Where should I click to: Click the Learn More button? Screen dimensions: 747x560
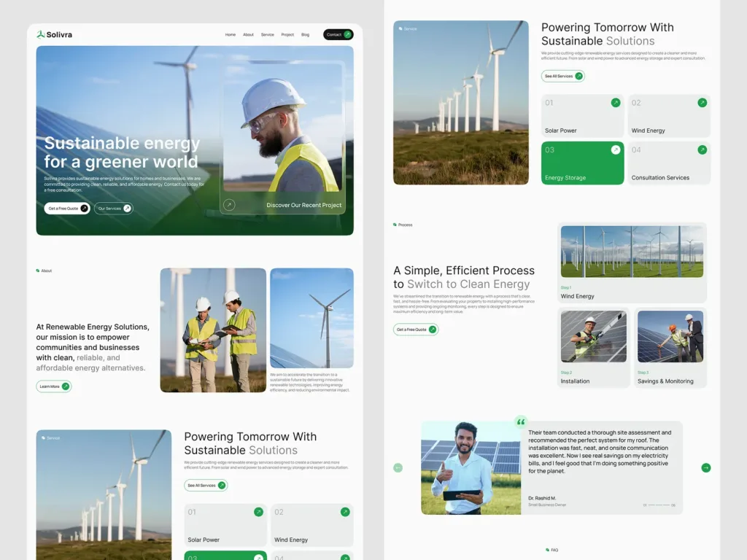pyautogui.click(x=54, y=386)
